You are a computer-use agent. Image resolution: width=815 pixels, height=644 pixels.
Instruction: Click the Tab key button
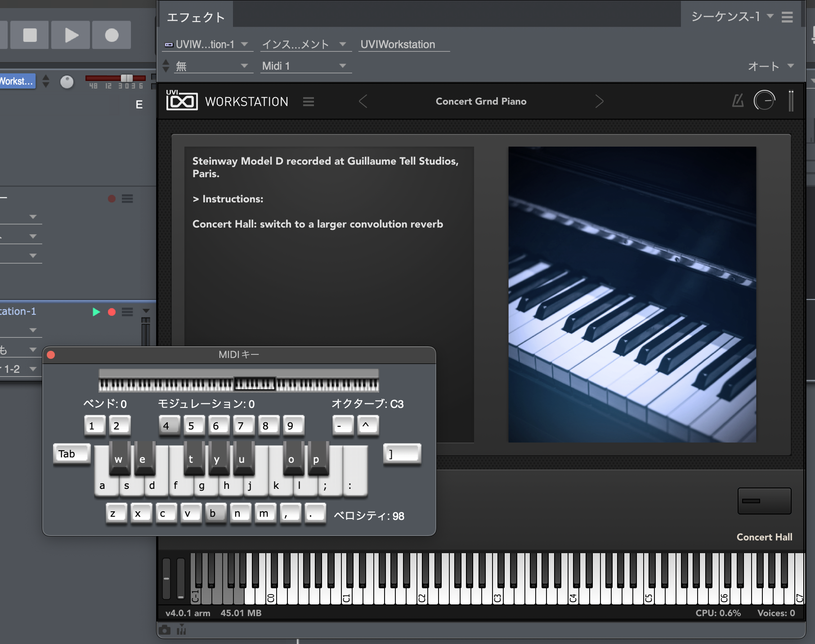[72, 454]
